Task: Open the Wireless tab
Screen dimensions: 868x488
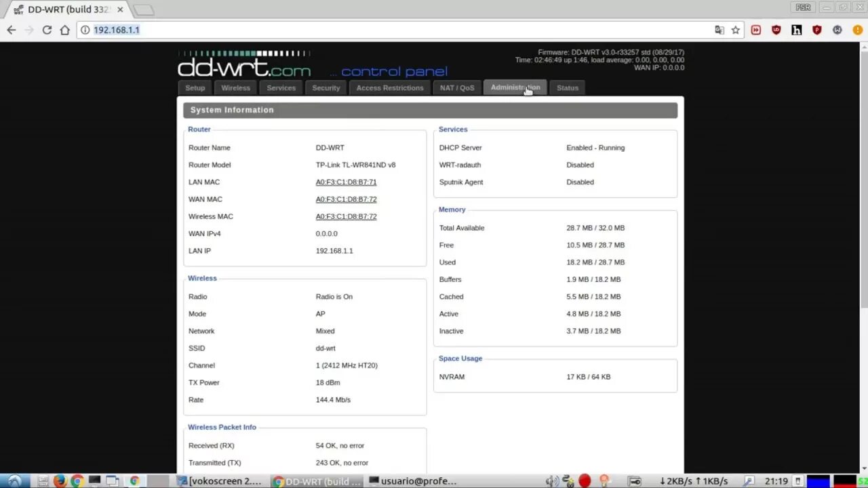Action: (x=235, y=88)
